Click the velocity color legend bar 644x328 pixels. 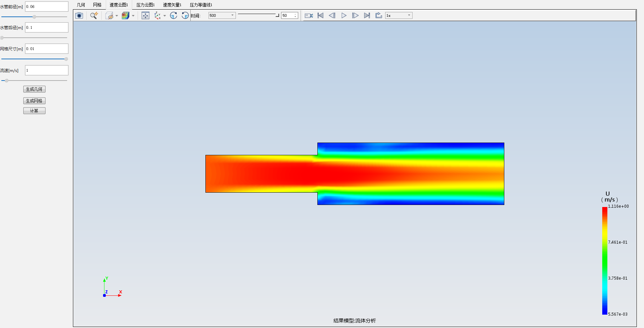[605, 260]
